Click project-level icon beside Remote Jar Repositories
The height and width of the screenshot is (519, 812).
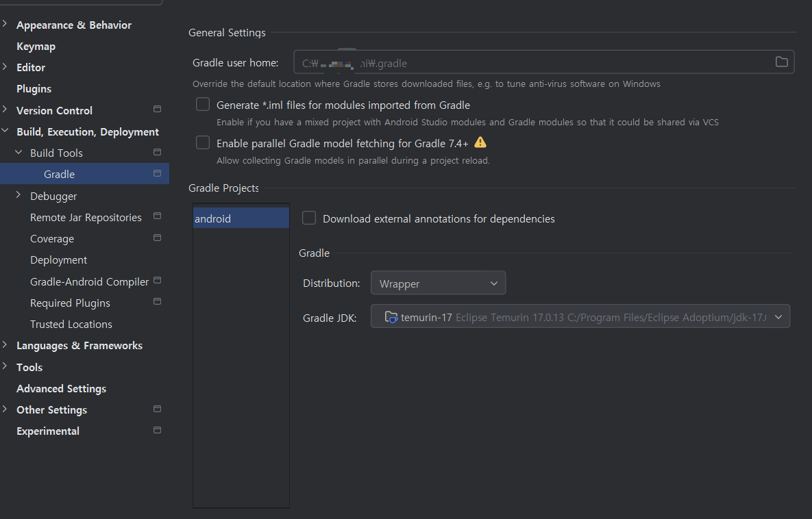(x=158, y=216)
